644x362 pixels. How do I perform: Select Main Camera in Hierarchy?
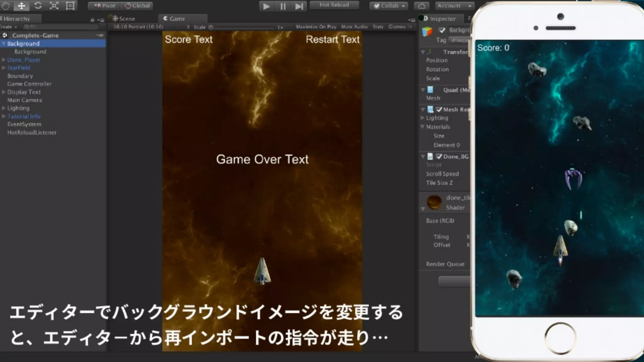point(25,100)
